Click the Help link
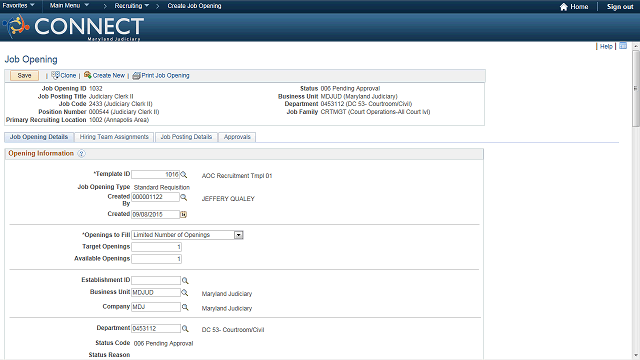The width and height of the screenshot is (640, 360). (x=606, y=47)
